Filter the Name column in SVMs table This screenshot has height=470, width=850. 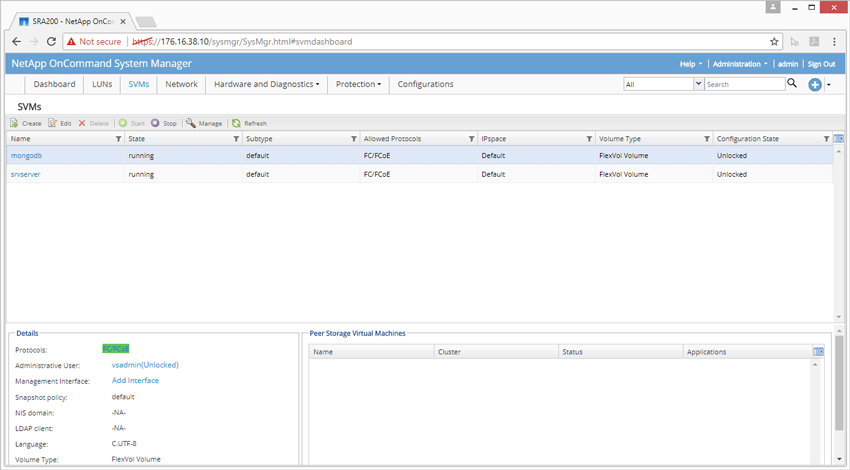pos(119,139)
